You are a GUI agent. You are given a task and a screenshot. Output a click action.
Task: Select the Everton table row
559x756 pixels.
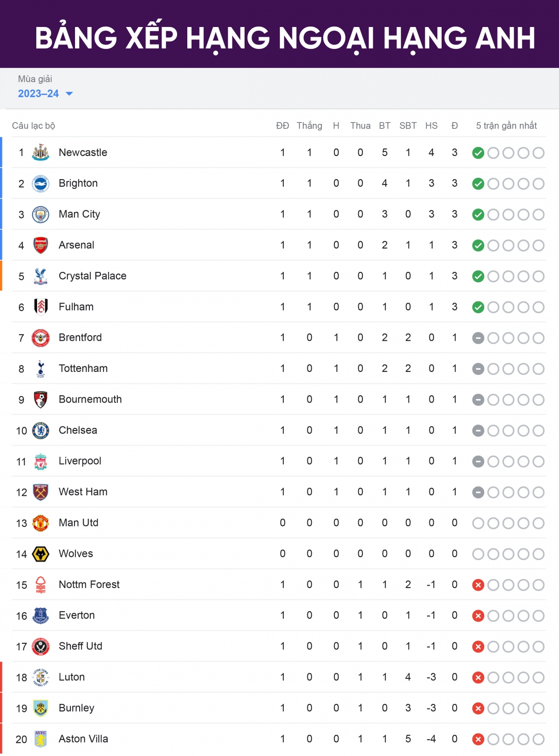(x=279, y=615)
